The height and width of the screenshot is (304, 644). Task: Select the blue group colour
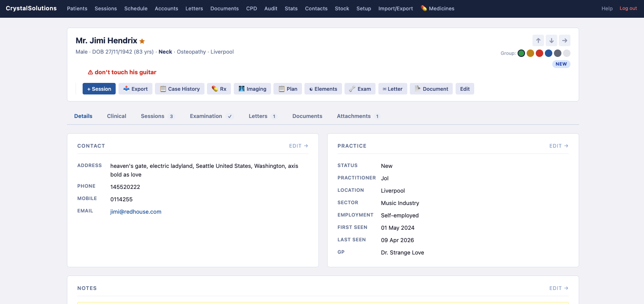point(549,53)
